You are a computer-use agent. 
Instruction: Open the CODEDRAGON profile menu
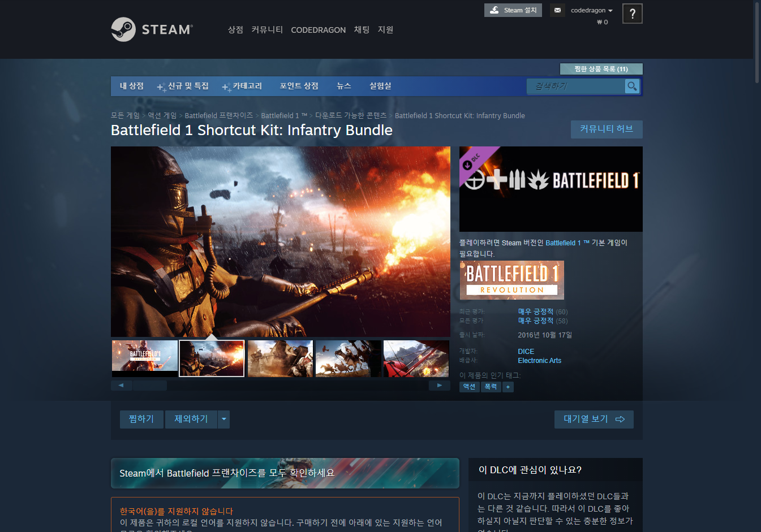[318, 30]
